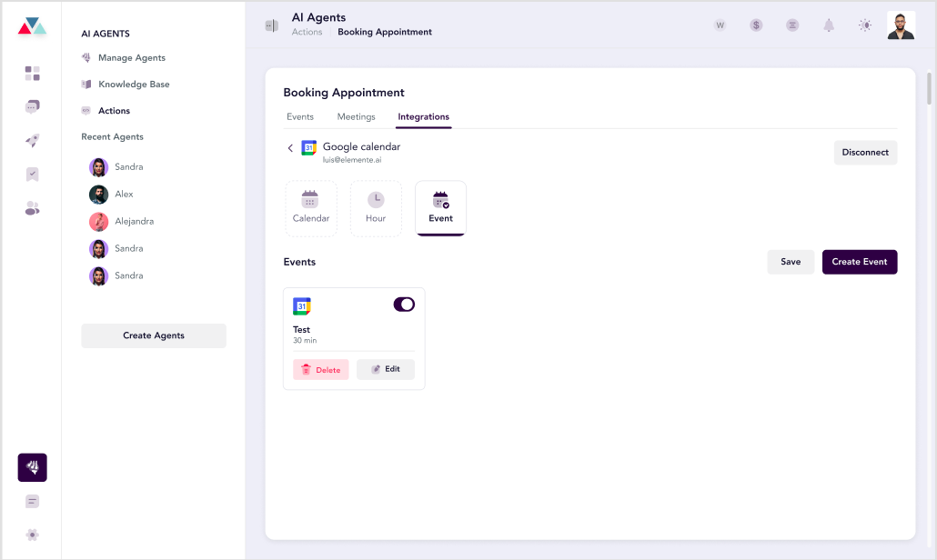Click the Create Event button

860,262
